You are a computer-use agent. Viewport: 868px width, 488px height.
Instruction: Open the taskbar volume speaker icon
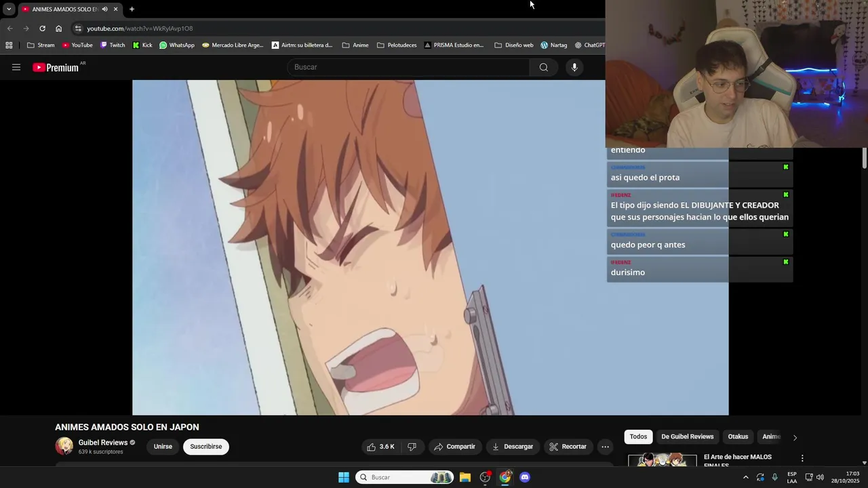click(820, 477)
